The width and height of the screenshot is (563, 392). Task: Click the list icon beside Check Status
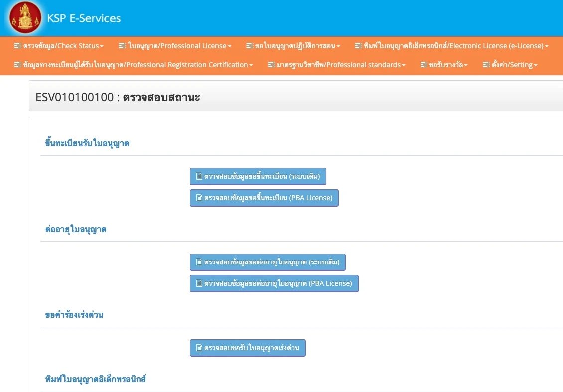click(x=17, y=46)
